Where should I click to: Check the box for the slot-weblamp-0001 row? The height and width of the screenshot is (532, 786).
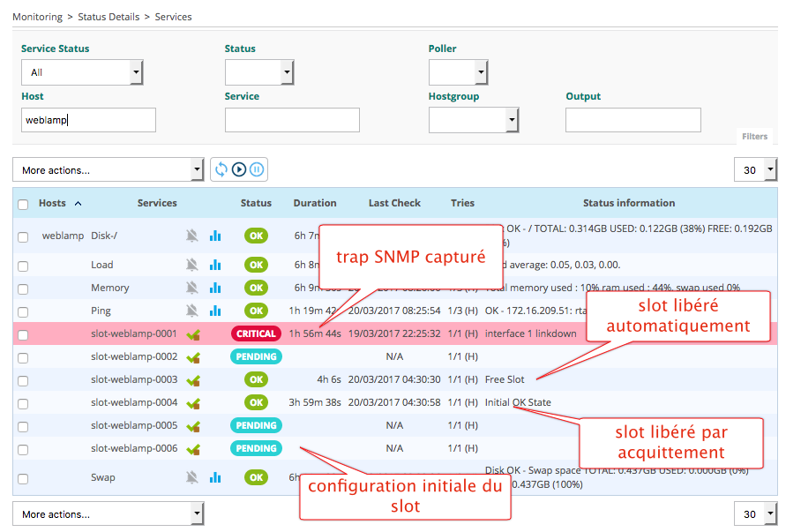pyautogui.click(x=23, y=334)
